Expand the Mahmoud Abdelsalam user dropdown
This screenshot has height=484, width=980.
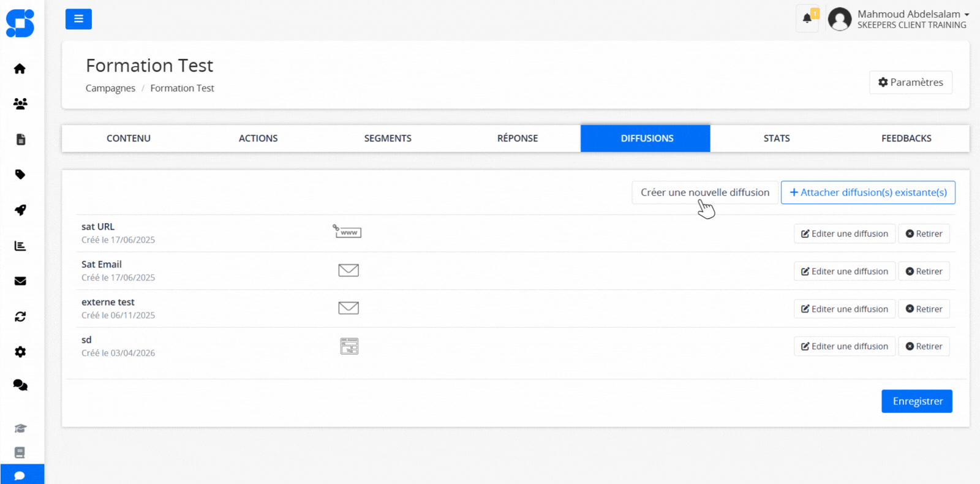coord(913,14)
